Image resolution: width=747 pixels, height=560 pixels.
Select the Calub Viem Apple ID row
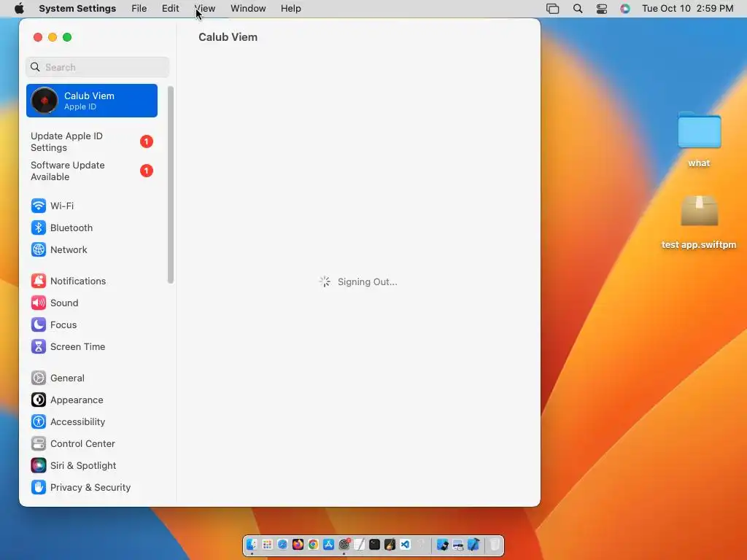click(91, 101)
